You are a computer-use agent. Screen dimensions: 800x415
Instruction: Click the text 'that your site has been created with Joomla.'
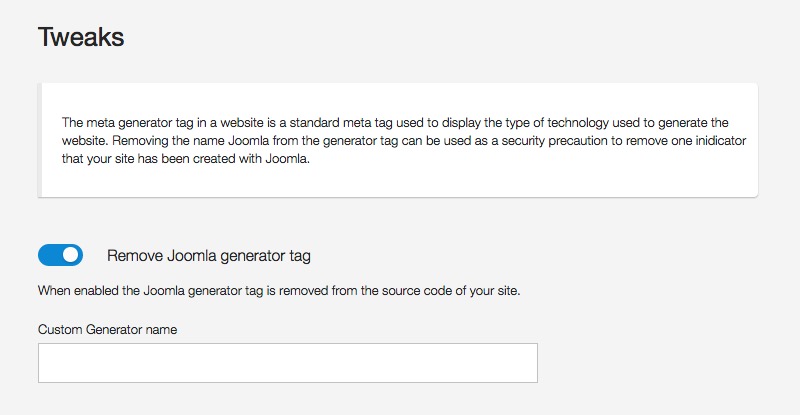point(186,159)
